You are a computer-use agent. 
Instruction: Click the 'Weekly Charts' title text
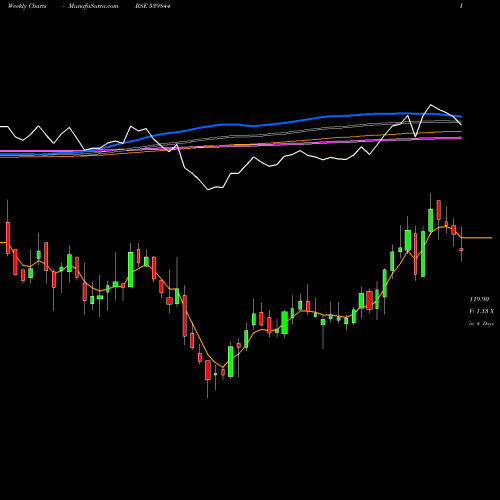(27, 6)
